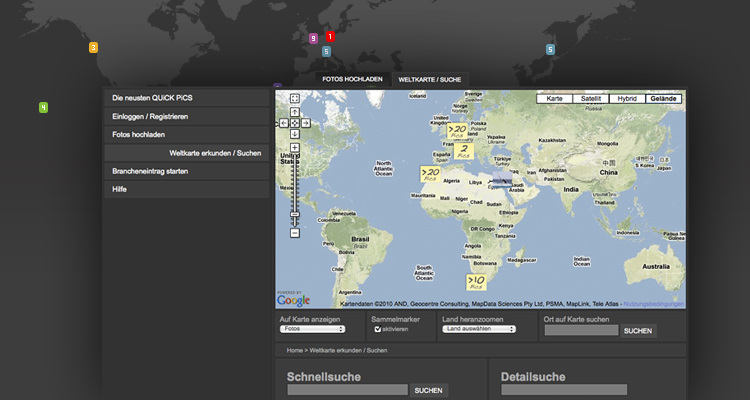Screen dimensions: 750x400
Task: Click the center-map icon between the pan arrows
Action: (295, 123)
